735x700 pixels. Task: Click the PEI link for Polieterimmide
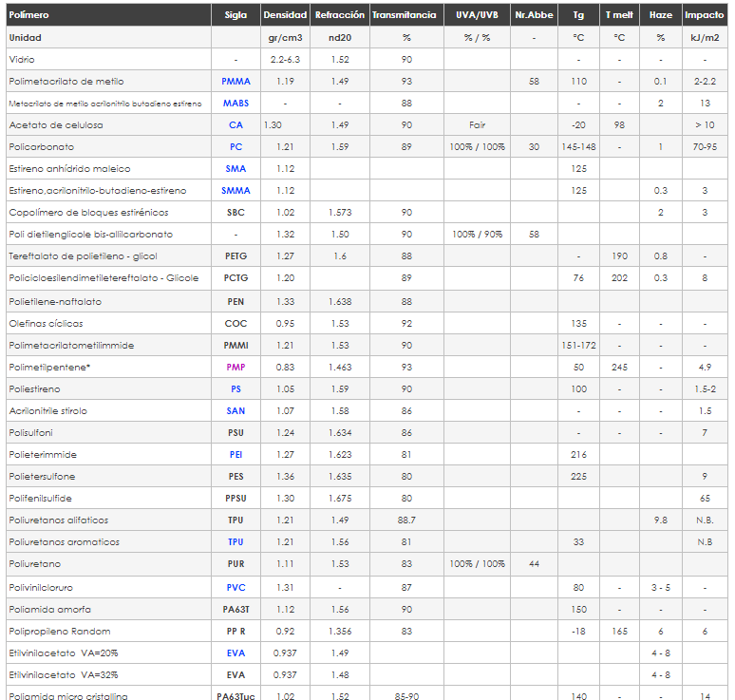pyautogui.click(x=236, y=454)
